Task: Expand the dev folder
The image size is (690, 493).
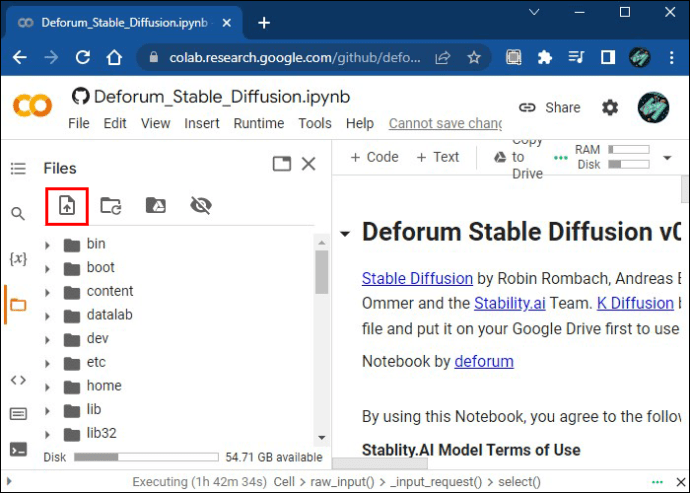Action: (x=47, y=340)
